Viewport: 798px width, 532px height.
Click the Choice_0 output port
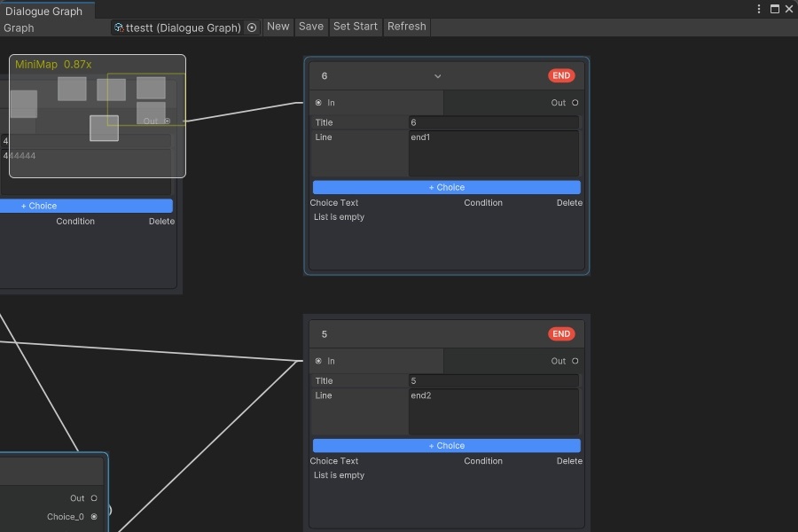pos(94,517)
